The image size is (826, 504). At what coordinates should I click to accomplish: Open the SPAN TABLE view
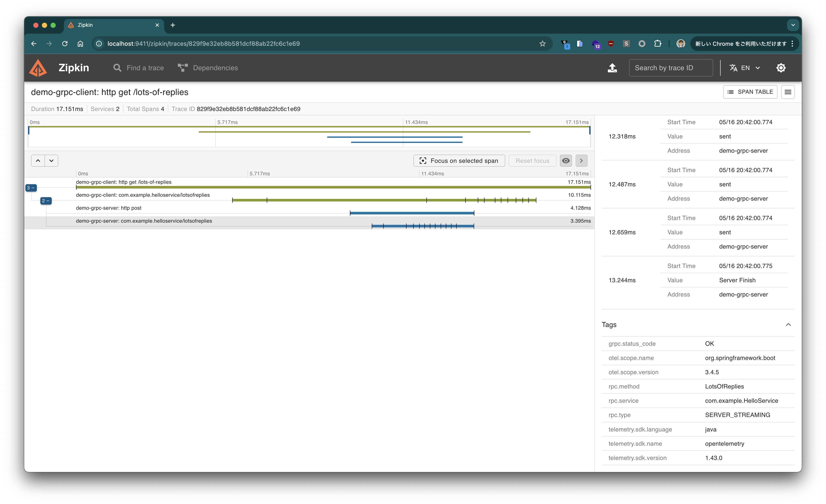point(750,92)
